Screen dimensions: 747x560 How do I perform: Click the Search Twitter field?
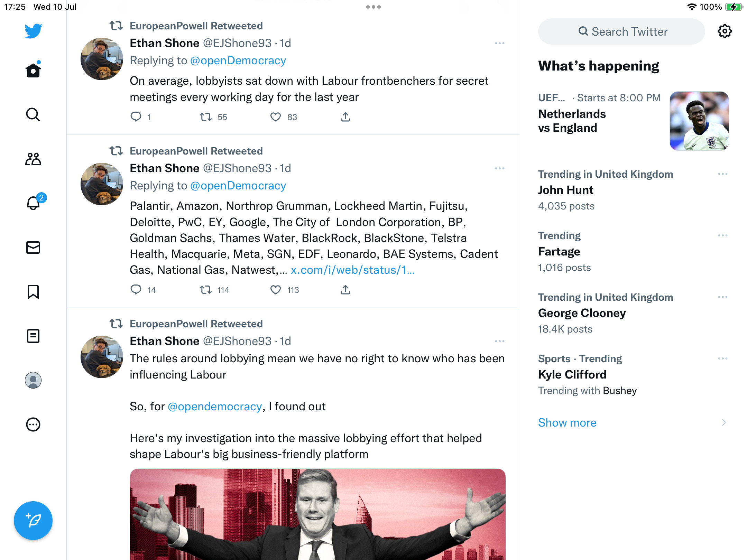[x=621, y=31]
